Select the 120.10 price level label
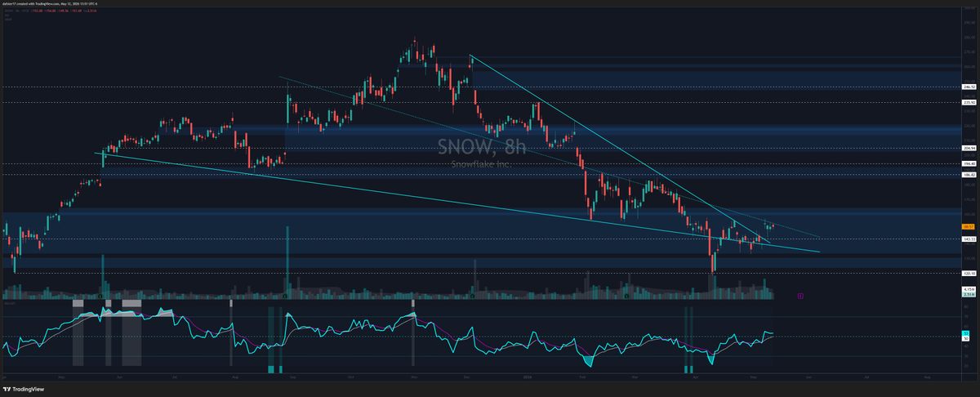Viewport: 980px width, 397px height. [x=970, y=274]
